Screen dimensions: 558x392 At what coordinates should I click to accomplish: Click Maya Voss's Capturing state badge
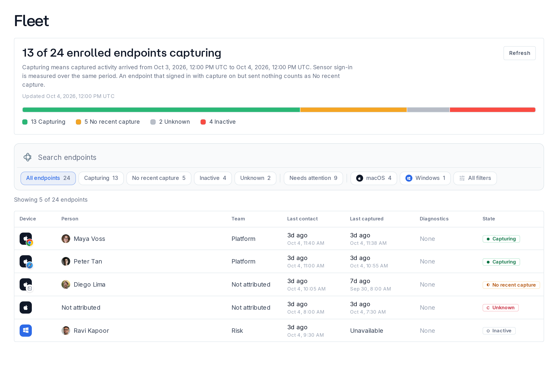501,239
